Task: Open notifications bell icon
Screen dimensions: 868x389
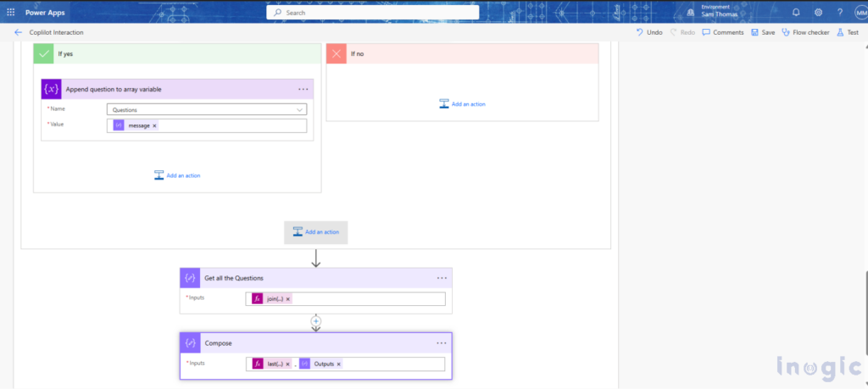Action: click(x=796, y=12)
